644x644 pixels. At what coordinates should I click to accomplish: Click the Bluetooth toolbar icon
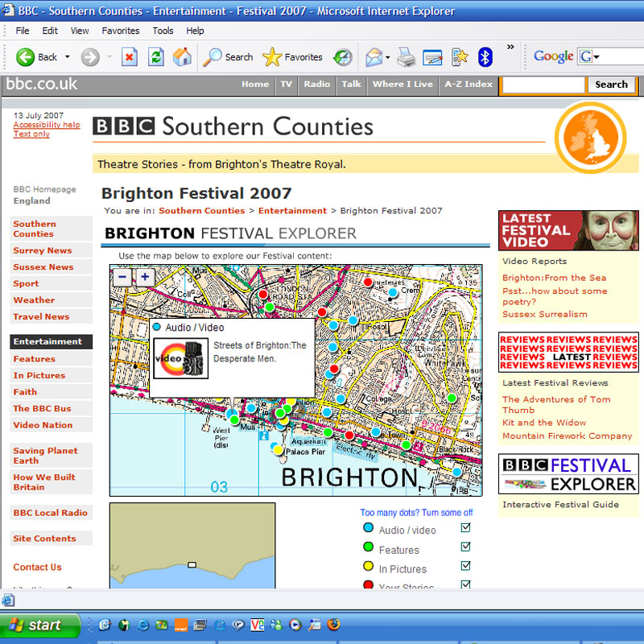point(485,57)
